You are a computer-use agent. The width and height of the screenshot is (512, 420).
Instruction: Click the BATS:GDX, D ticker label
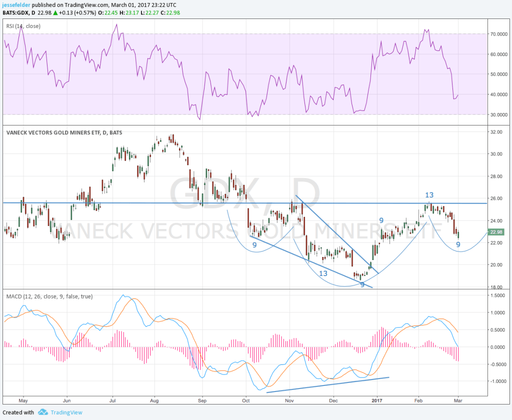[x=18, y=12]
